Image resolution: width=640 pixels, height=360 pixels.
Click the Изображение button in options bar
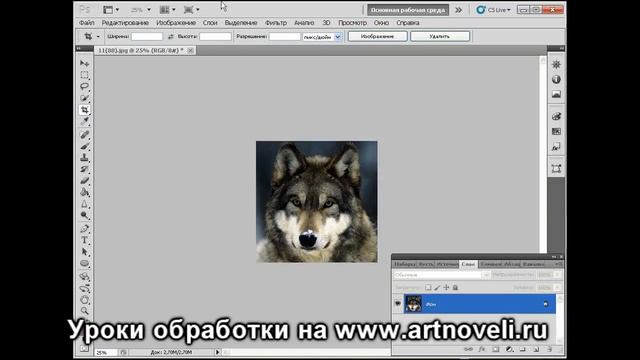(378, 37)
